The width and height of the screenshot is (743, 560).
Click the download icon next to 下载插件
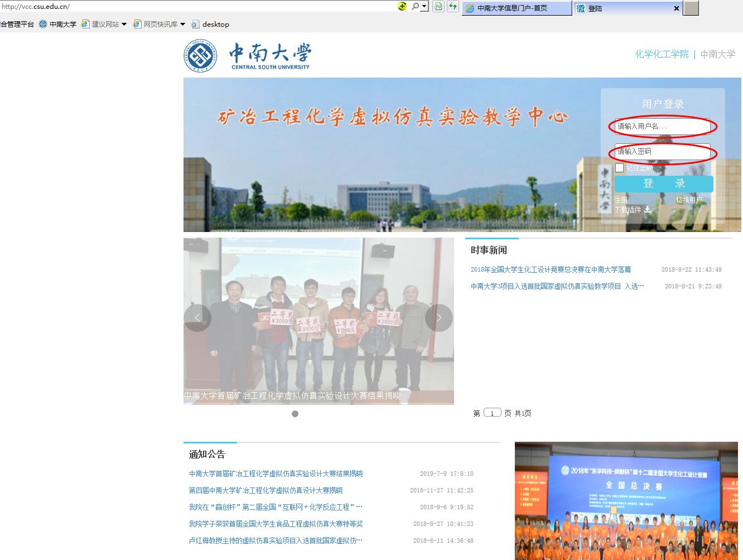[x=646, y=209]
